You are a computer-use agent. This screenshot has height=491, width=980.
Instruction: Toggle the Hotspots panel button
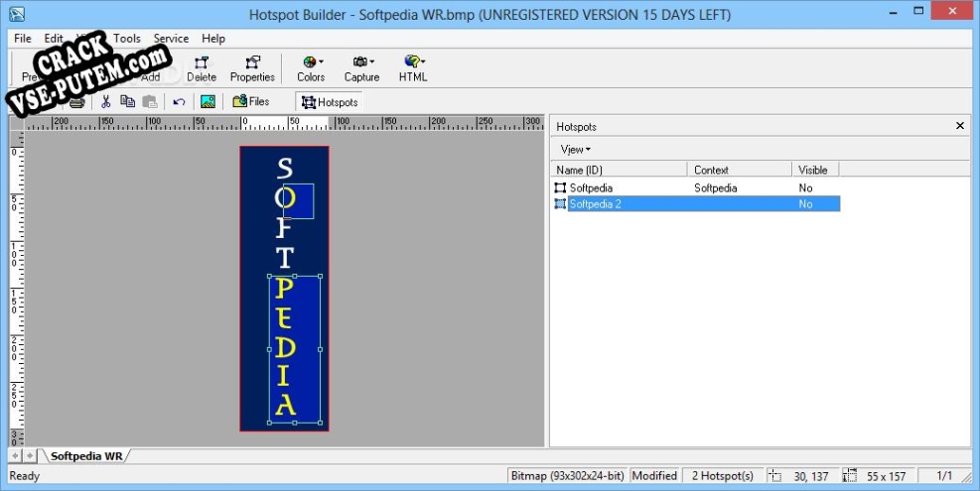[x=330, y=102]
